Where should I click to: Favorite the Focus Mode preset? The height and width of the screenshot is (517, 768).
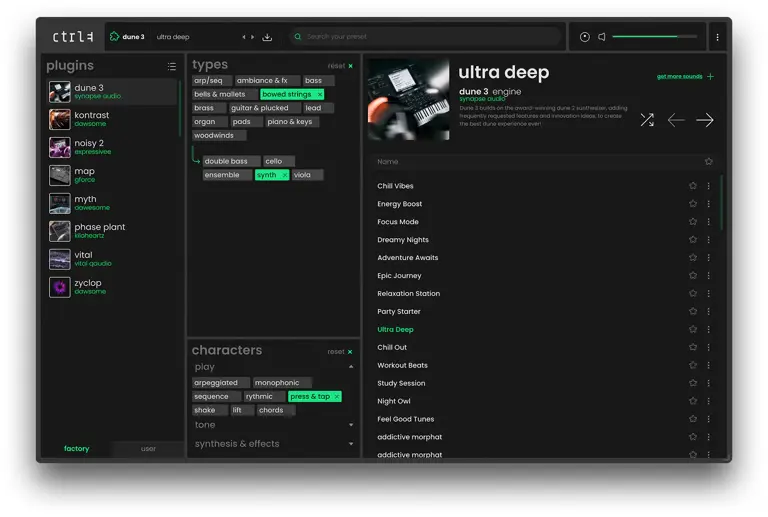tap(693, 221)
